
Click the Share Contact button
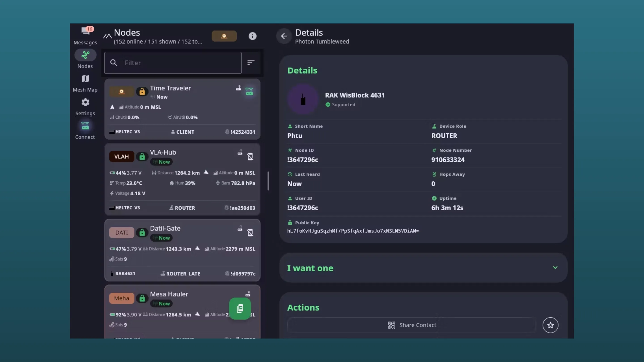pos(412,325)
